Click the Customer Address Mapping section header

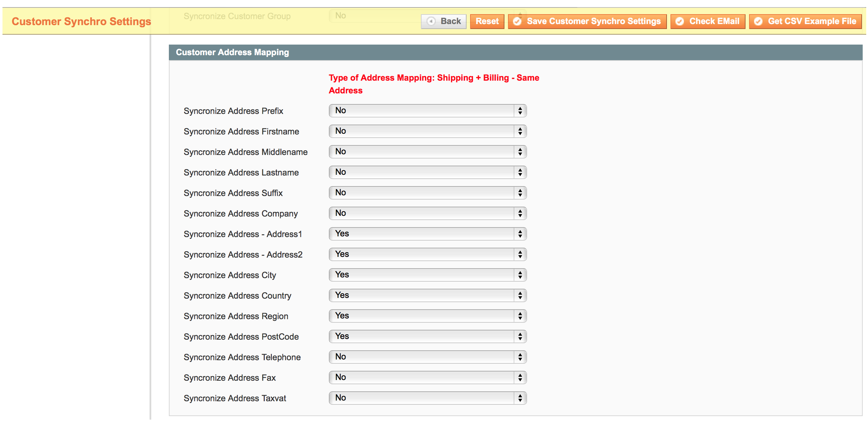click(x=515, y=52)
